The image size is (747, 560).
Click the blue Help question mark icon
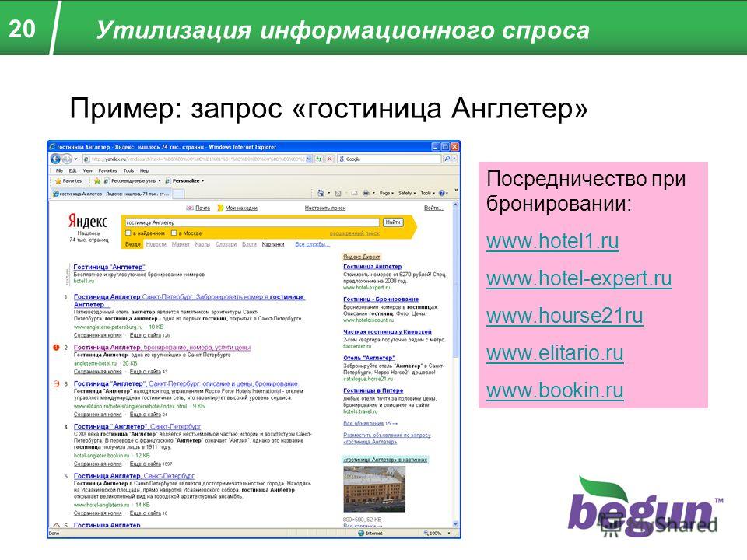[x=442, y=194]
